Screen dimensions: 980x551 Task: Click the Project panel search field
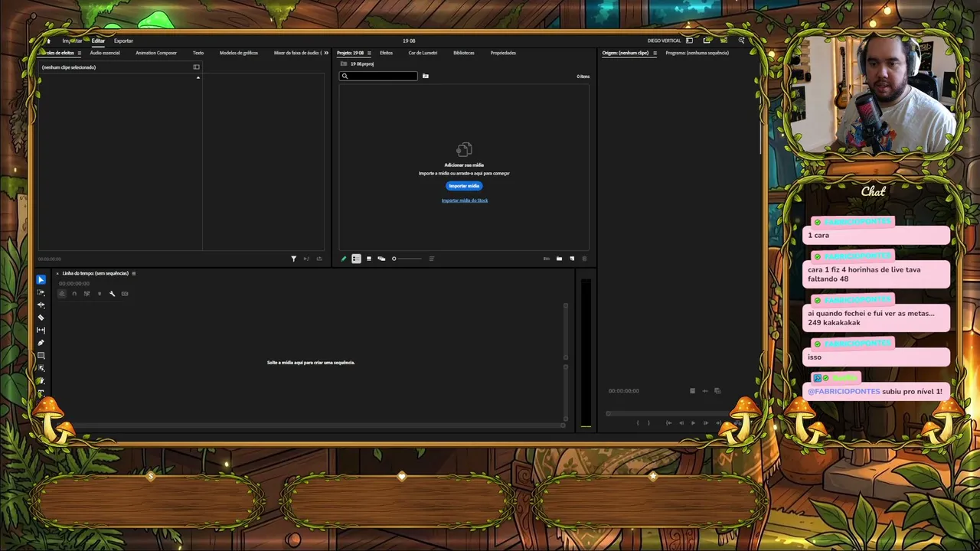[x=379, y=76]
